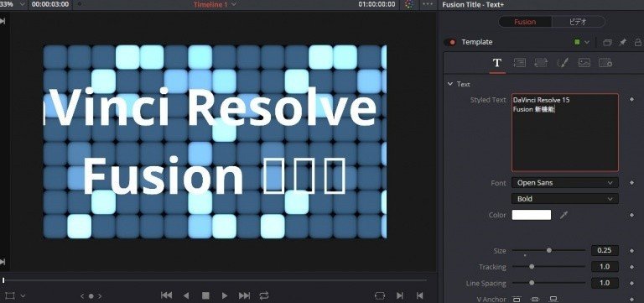Open the Settings tab in inspector
Screen dimensions: 644x303
(605, 63)
